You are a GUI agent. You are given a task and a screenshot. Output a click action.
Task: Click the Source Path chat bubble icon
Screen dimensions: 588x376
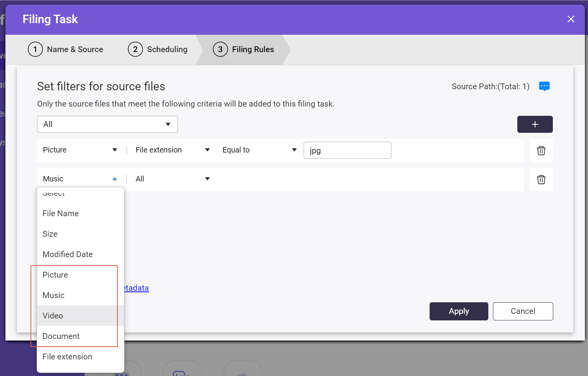tap(544, 86)
